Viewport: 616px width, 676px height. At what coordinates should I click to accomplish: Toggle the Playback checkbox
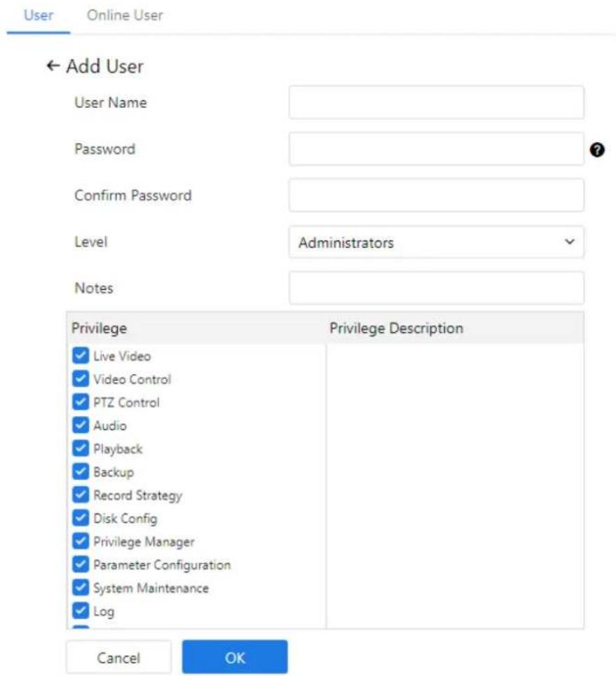point(81,448)
